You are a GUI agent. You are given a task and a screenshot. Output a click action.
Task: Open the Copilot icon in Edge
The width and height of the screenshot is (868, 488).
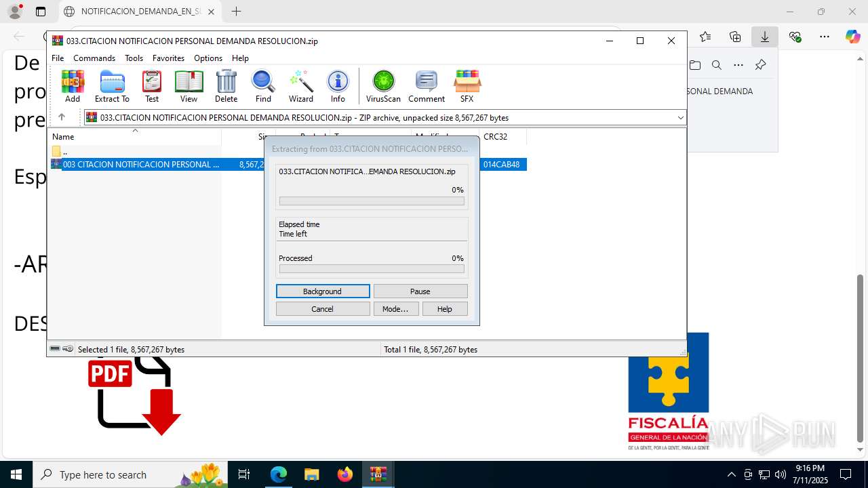853,37
